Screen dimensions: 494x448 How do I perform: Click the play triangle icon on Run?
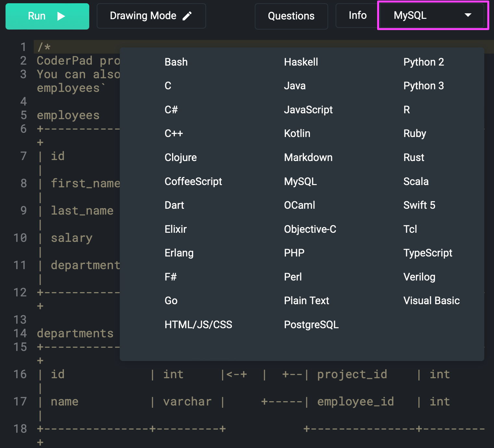(61, 16)
